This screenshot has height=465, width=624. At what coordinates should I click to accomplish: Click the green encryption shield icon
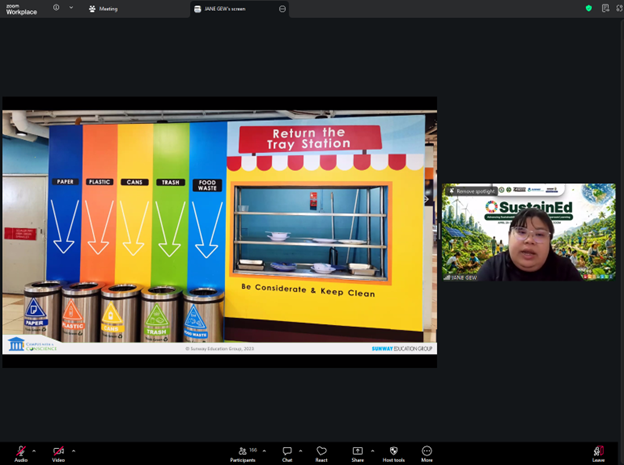[588, 8]
